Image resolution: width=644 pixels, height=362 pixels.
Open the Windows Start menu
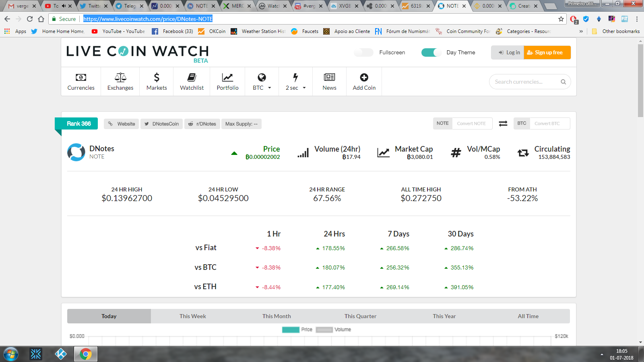click(11, 354)
